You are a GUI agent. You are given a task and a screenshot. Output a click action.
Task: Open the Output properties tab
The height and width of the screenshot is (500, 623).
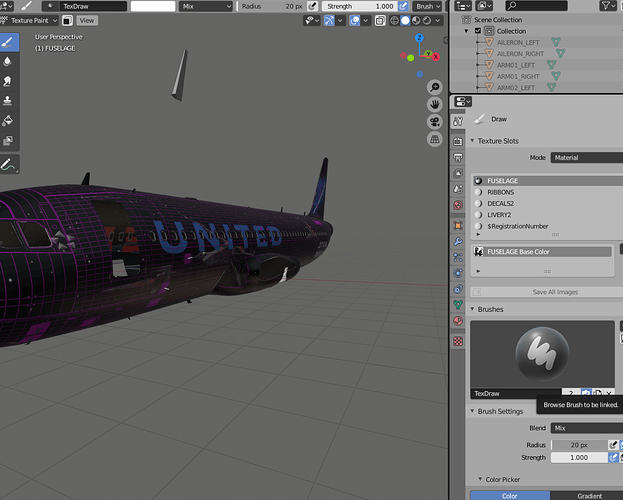(458, 157)
